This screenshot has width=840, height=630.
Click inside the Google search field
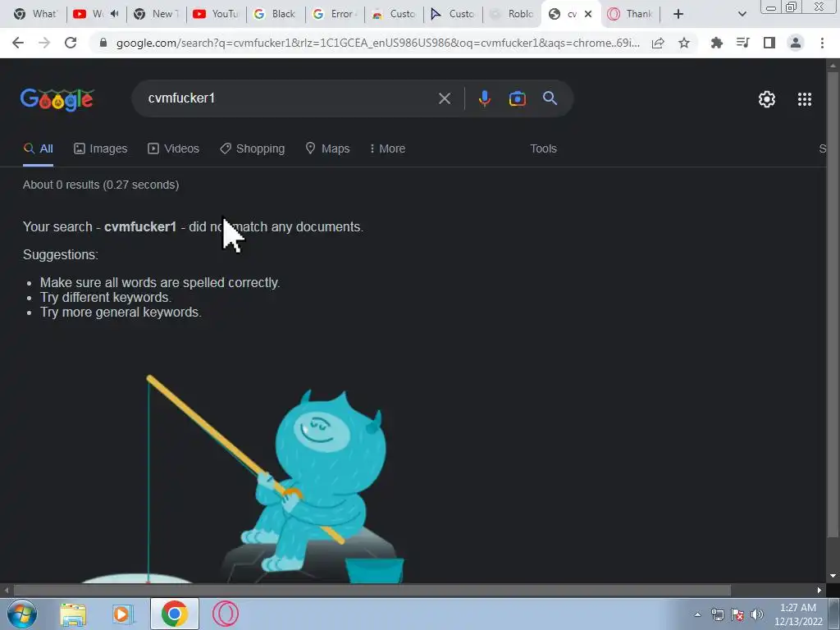290,98
